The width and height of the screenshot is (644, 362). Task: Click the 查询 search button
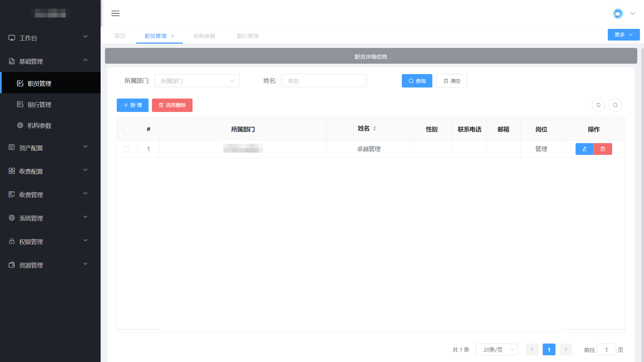(x=417, y=81)
